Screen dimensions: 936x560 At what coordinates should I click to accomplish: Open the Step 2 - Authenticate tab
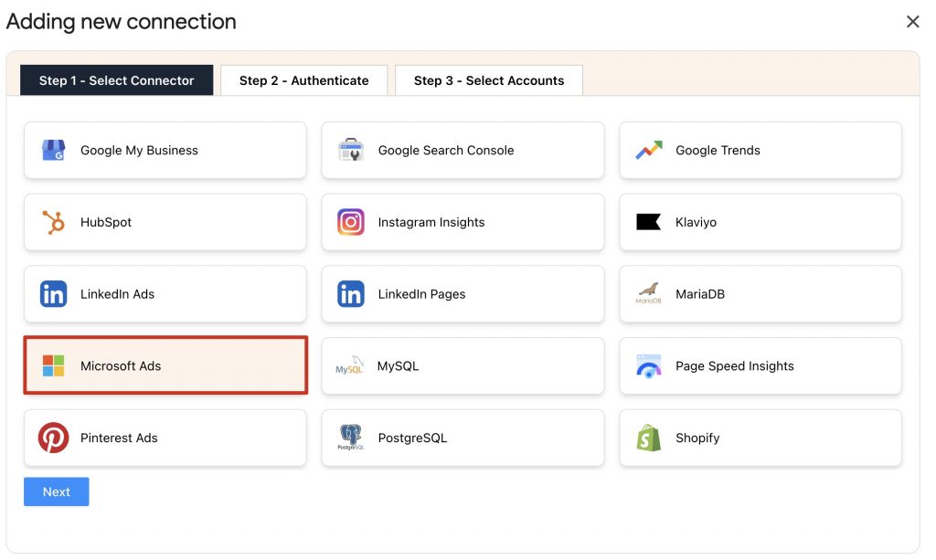(303, 80)
